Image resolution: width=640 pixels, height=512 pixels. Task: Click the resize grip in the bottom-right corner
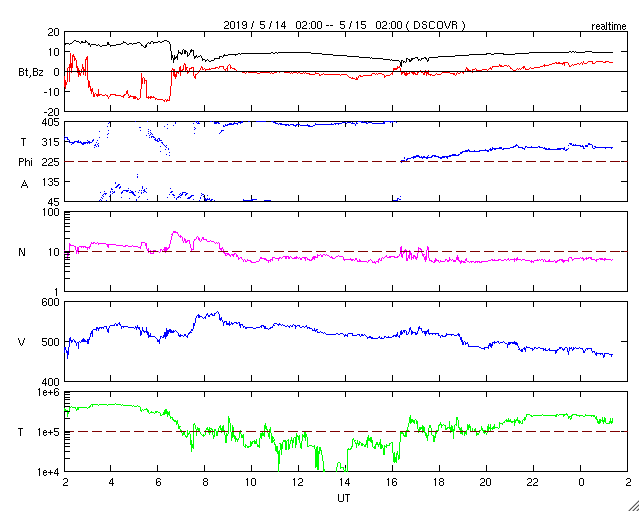[634, 506]
